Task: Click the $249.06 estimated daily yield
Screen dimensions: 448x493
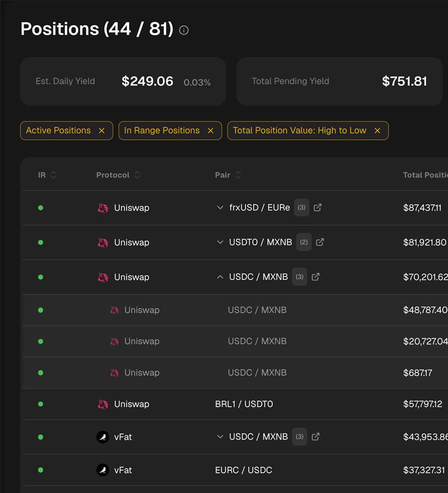Action: click(x=147, y=81)
